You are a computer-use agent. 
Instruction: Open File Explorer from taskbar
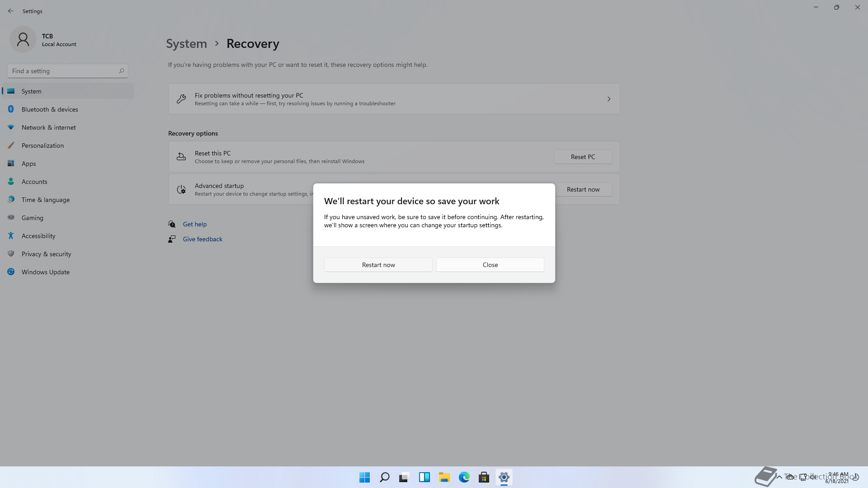tap(444, 477)
